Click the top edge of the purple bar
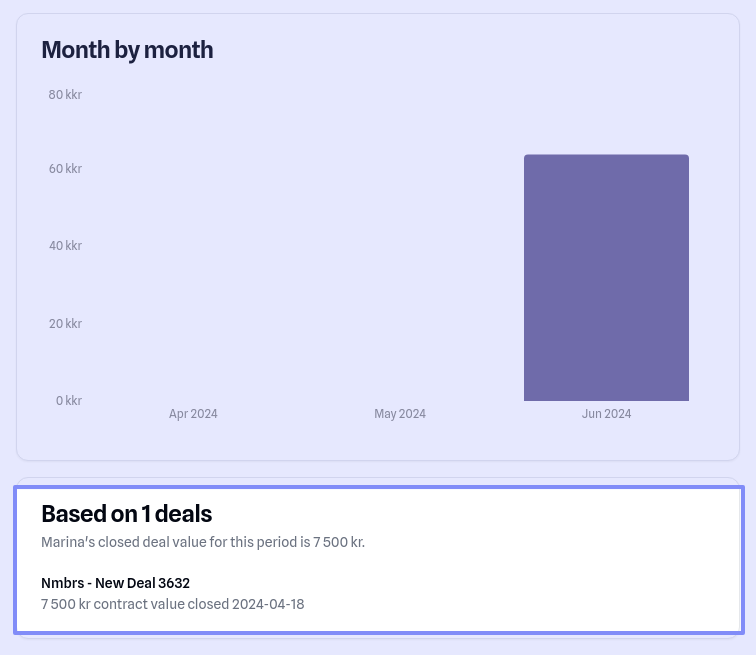The height and width of the screenshot is (655, 756). pyautogui.click(x=606, y=156)
